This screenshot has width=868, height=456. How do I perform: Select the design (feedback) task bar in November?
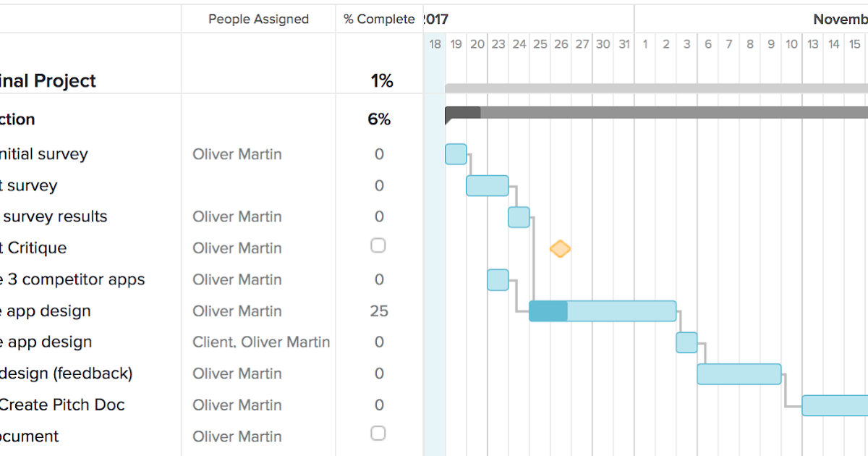(739, 373)
